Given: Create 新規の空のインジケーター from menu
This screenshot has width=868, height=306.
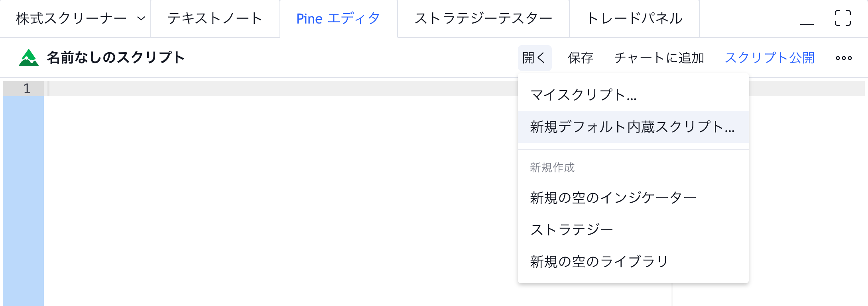Looking at the screenshot, I should pyautogui.click(x=613, y=197).
